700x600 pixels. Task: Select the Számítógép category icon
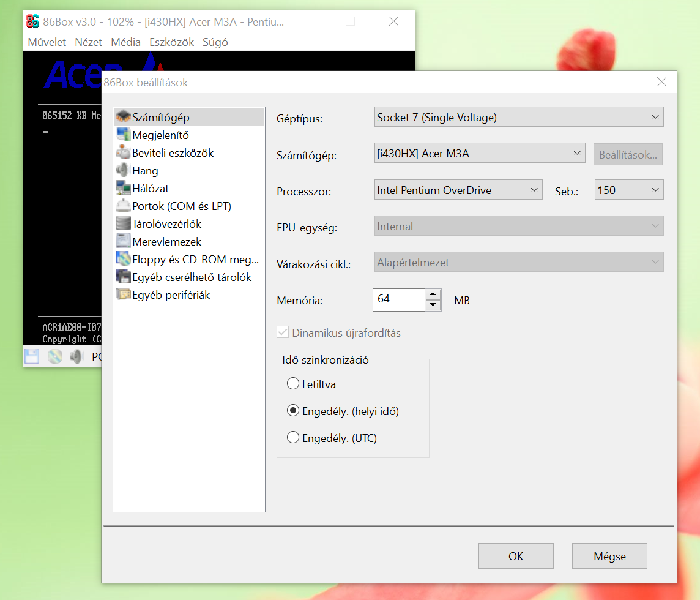tap(123, 117)
